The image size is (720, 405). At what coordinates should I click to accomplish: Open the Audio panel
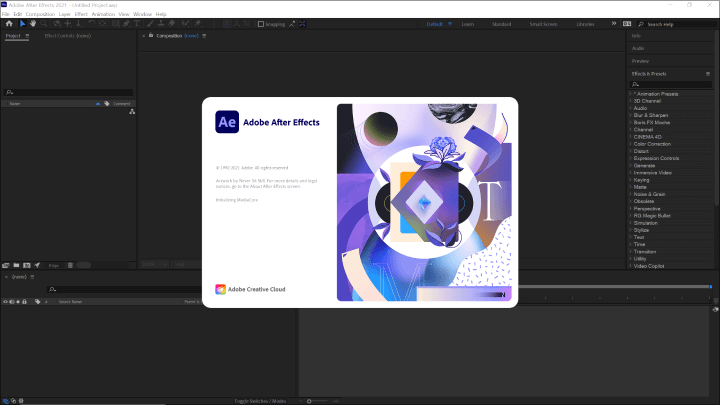[x=638, y=48]
